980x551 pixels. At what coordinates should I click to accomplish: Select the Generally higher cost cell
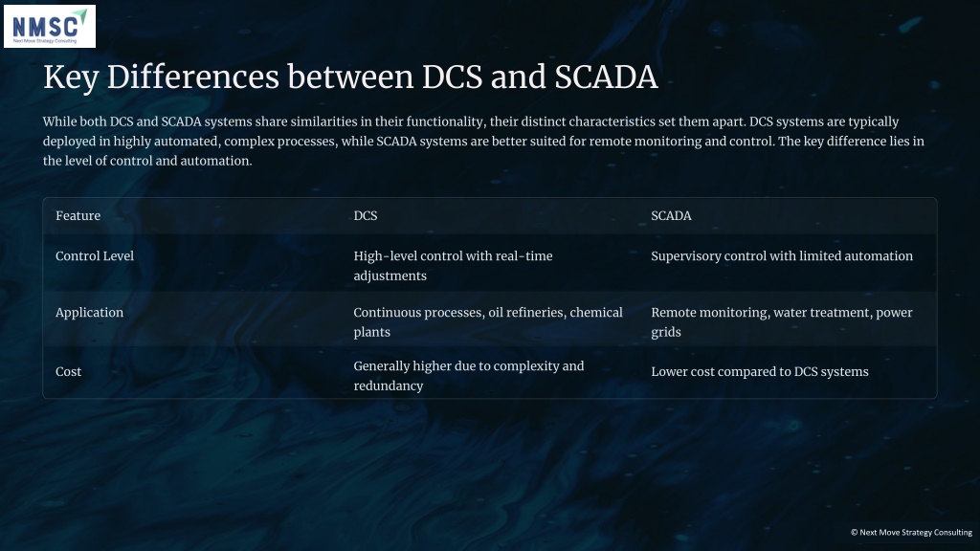(x=469, y=375)
